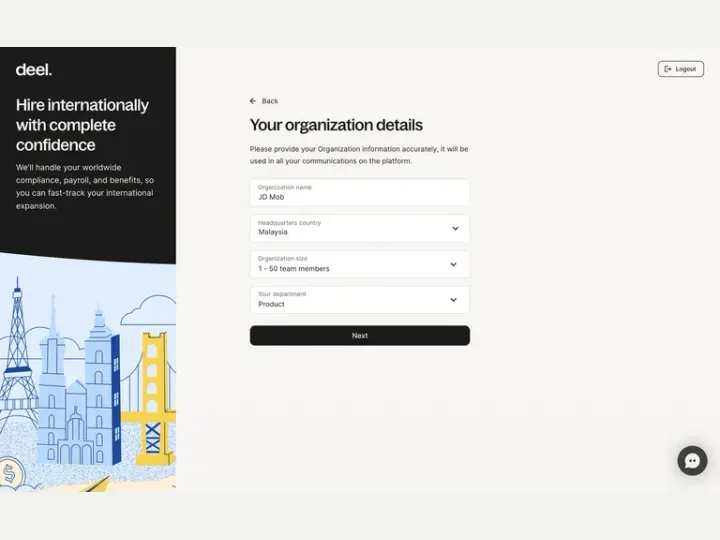Go back via the Back link
This screenshot has width=720, height=540.
(x=264, y=101)
